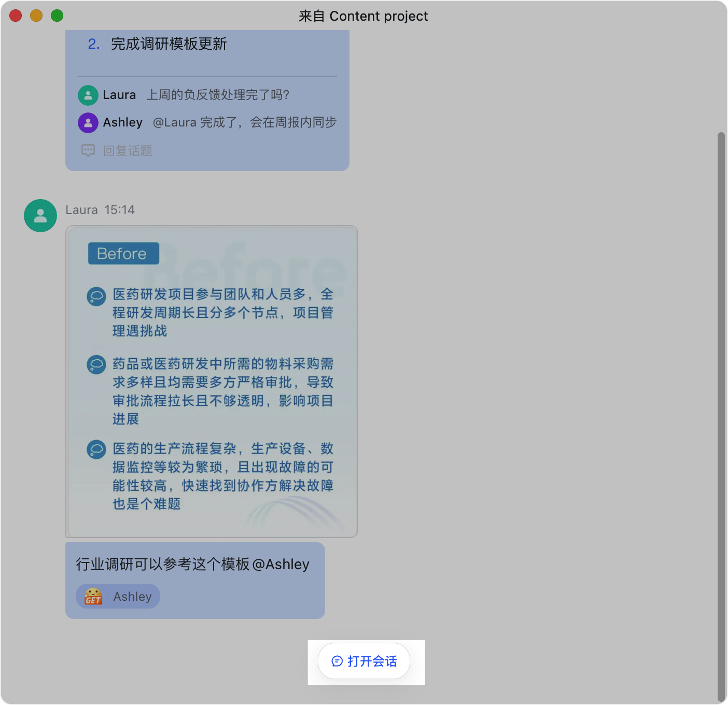Click the 回复话题 reply text
The height and width of the screenshot is (705, 728).
coord(128,150)
